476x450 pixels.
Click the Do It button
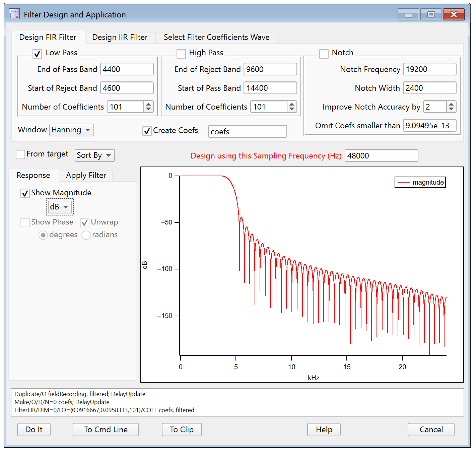[34, 430]
